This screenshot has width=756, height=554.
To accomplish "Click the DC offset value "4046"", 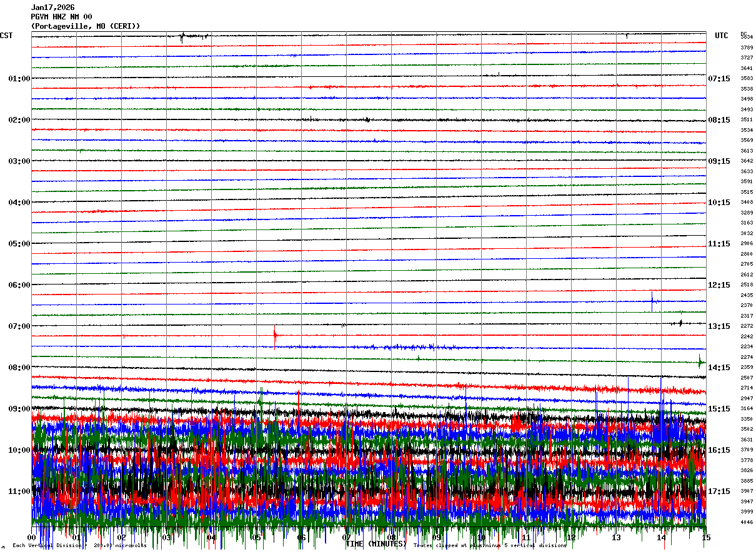I will [x=747, y=522].
